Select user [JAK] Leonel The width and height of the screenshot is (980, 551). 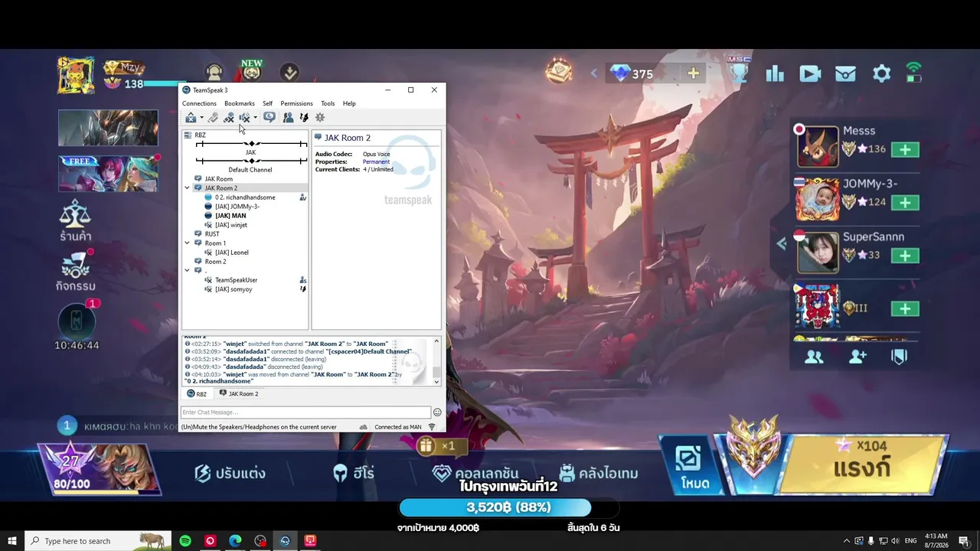point(231,253)
